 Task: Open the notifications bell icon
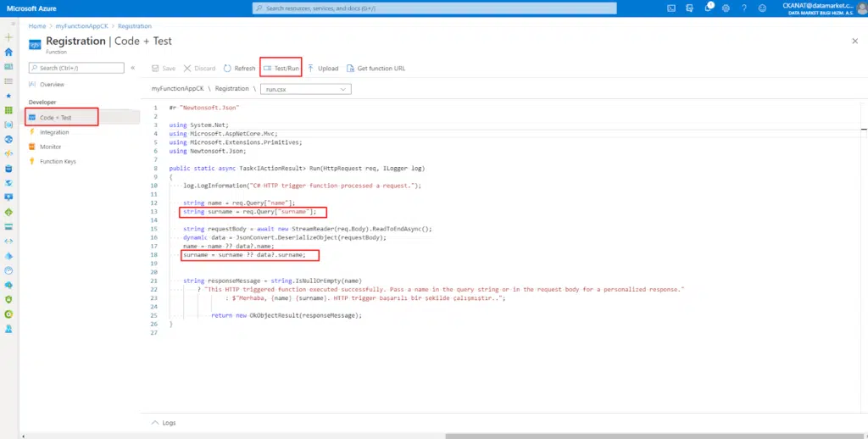(x=708, y=8)
